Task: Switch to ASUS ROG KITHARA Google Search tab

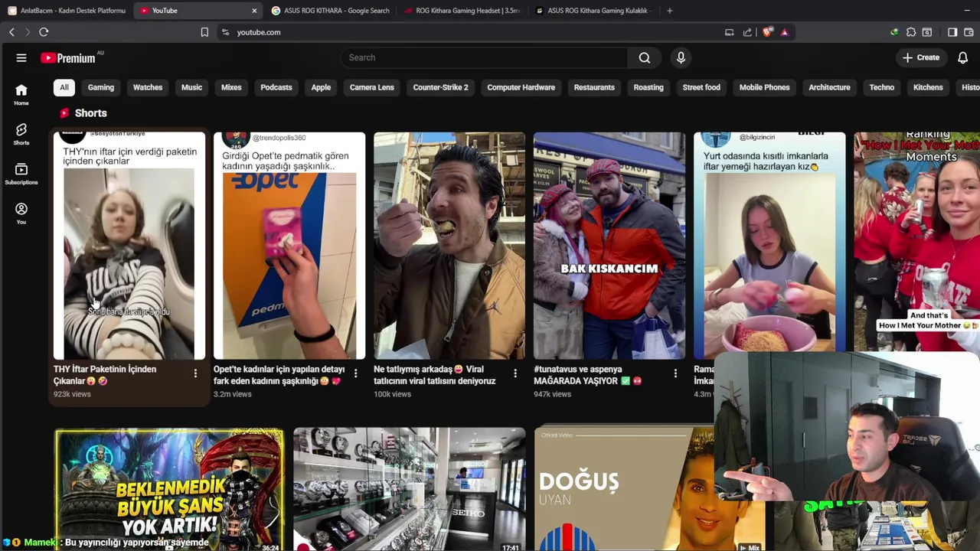Action: tap(331, 11)
